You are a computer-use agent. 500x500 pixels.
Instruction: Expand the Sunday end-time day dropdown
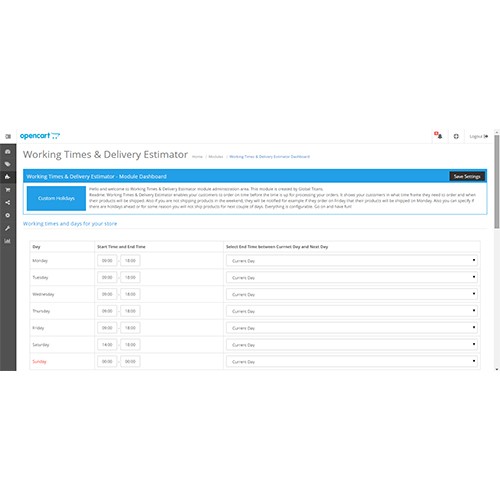click(x=352, y=361)
